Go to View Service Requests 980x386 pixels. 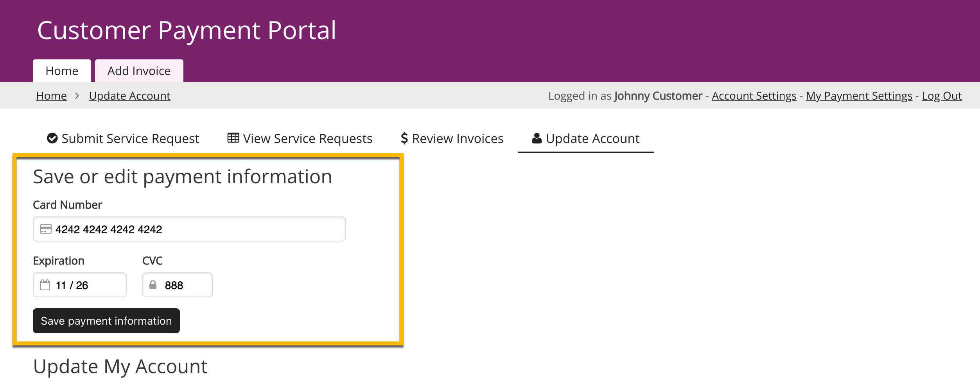click(307, 139)
